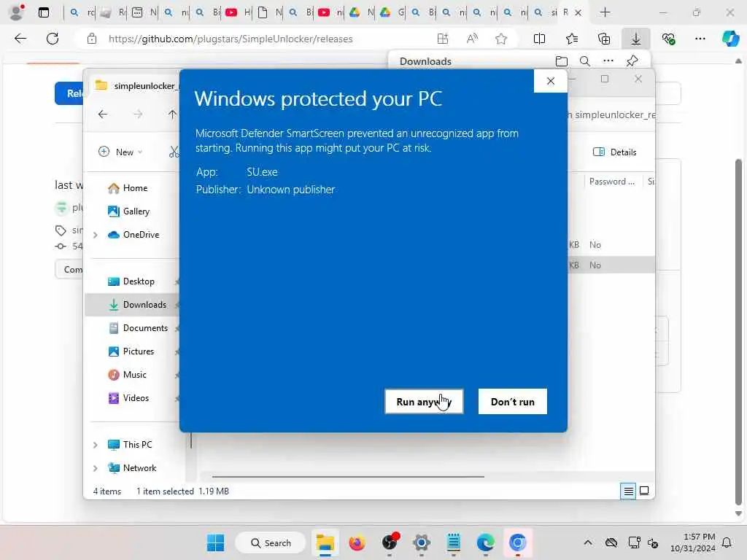This screenshot has width=747, height=560.
Task: View site information lock icon
Action: coord(92,39)
